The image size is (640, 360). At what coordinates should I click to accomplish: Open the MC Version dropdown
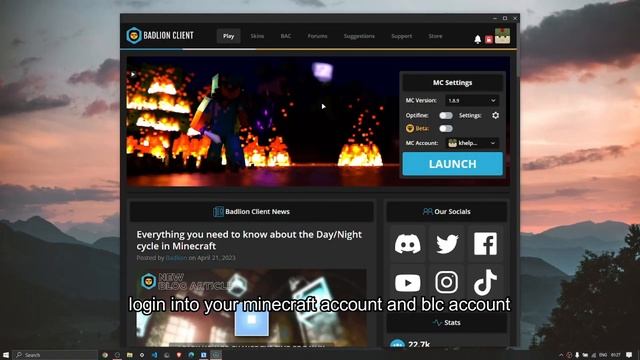(x=472, y=100)
